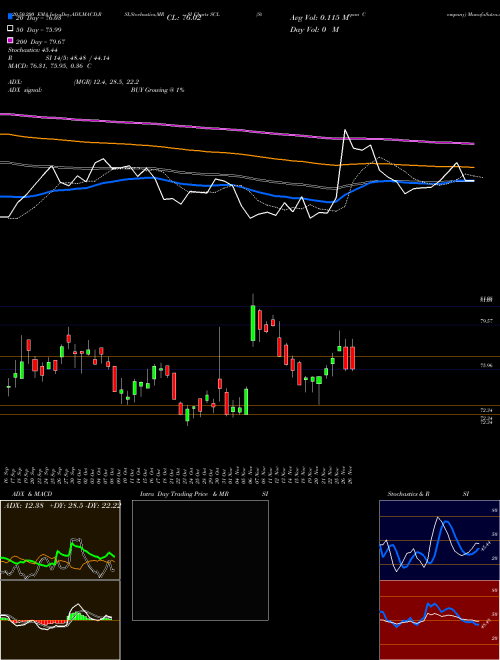Image resolution: width=500 pixels, height=660 pixels.
Task: Click the 75.96 price axis label
Action: pyautogui.click(x=486, y=366)
